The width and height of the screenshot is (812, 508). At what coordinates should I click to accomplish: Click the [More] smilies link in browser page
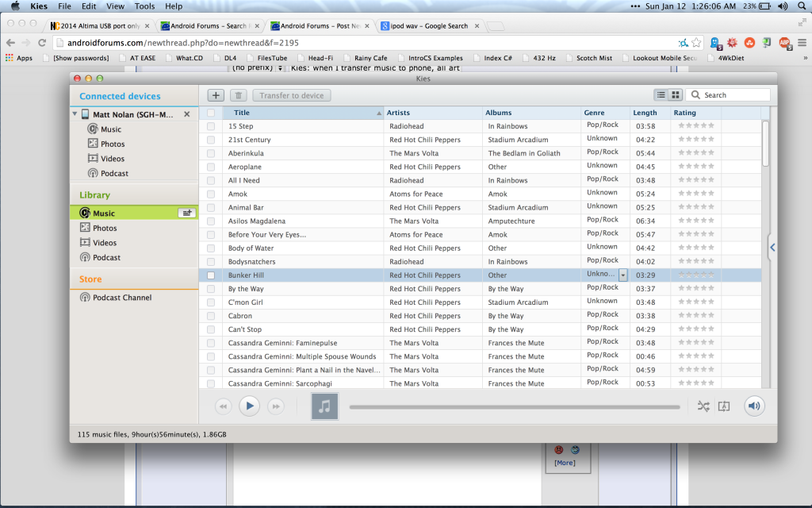(565, 463)
